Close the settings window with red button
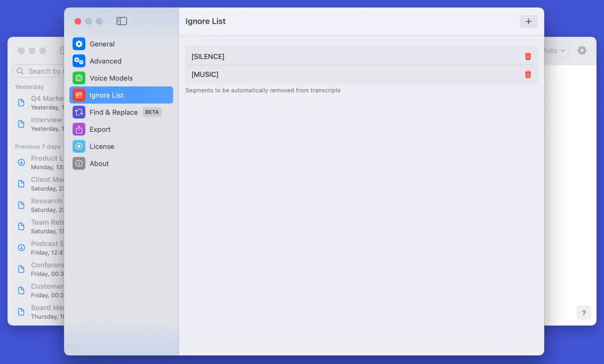Image resolution: width=604 pixels, height=364 pixels. point(78,21)
